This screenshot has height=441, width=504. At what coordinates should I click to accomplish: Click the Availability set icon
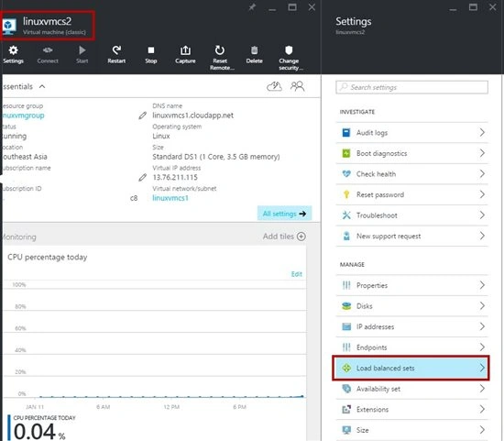[346, 389]
